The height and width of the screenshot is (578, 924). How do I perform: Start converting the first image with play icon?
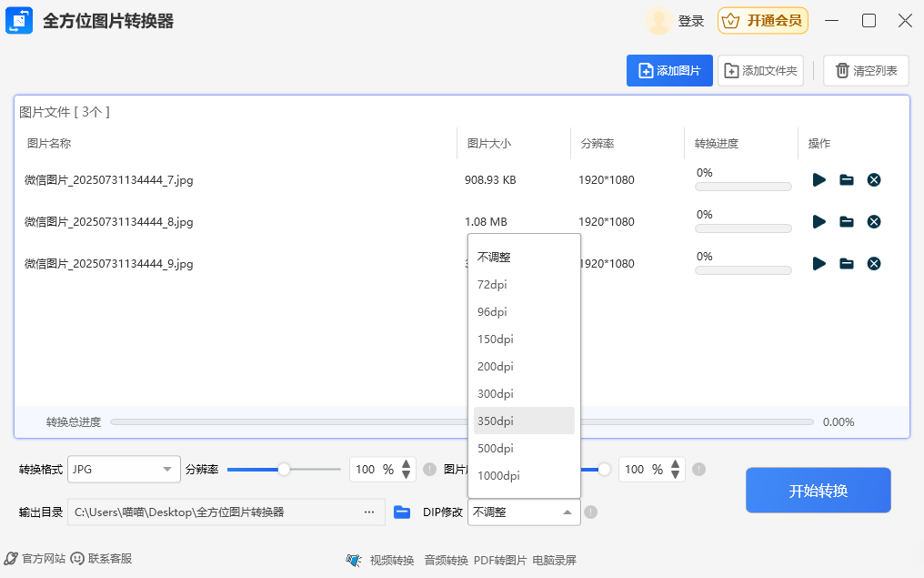point(819,180)
